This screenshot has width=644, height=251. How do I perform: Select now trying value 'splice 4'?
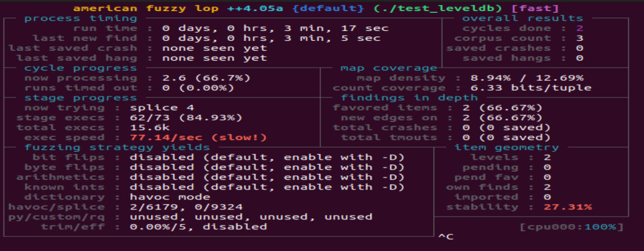(x=162, y=107)
